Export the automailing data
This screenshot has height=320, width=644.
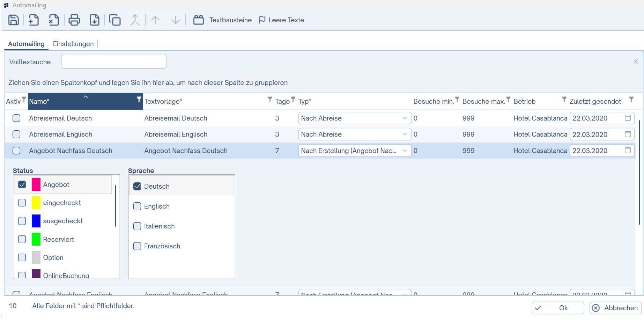point(95,20)
